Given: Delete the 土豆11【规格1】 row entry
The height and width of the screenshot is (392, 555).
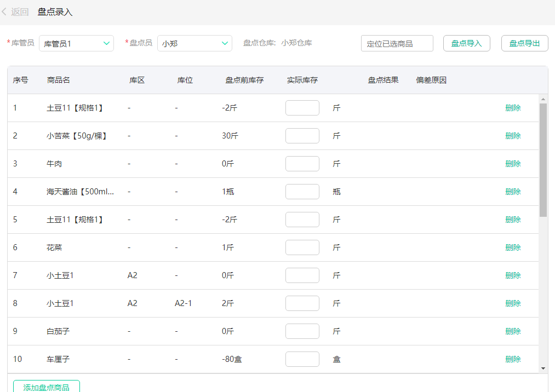Looking at the screenshot, I should (512, 108).
